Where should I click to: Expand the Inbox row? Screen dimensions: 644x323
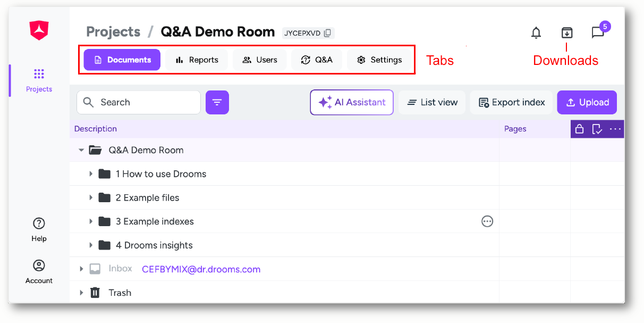point(81,269)
